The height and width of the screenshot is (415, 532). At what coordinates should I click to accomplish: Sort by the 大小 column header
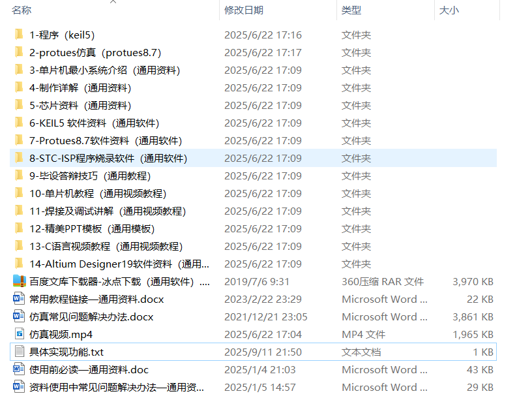pos(449,10)
